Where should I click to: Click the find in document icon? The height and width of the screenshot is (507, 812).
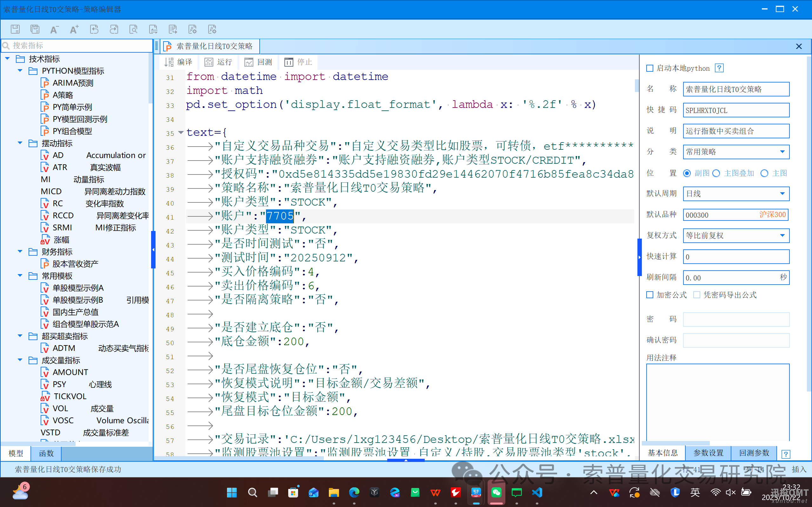(134, 29)
